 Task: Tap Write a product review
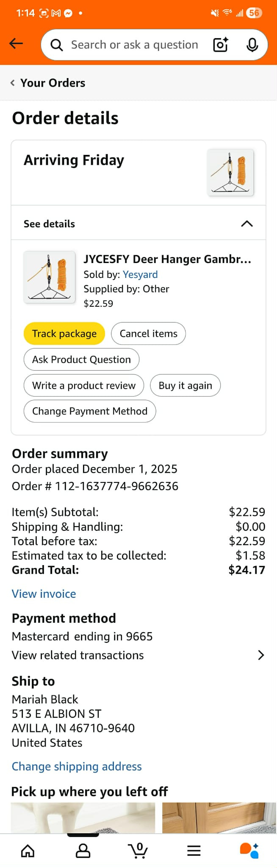[x=84, y=385]
